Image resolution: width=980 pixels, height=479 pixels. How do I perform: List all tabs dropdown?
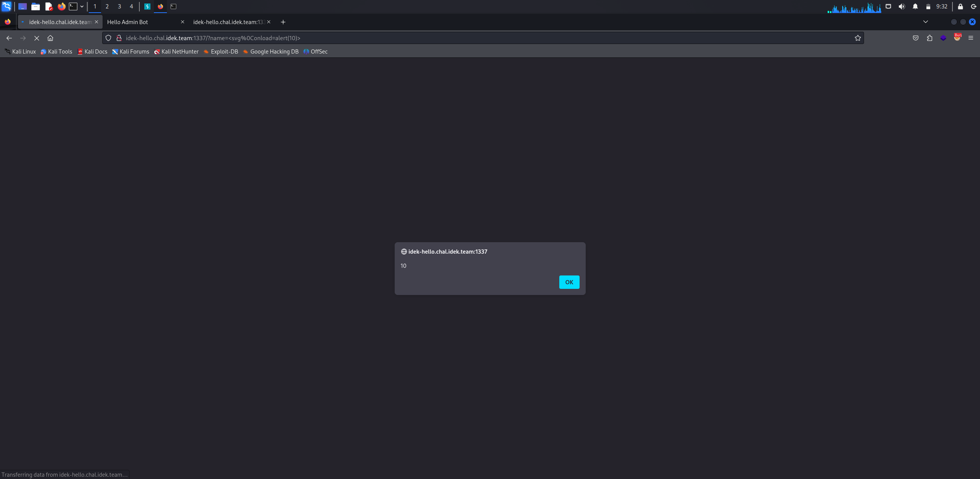tap(926, 22)
